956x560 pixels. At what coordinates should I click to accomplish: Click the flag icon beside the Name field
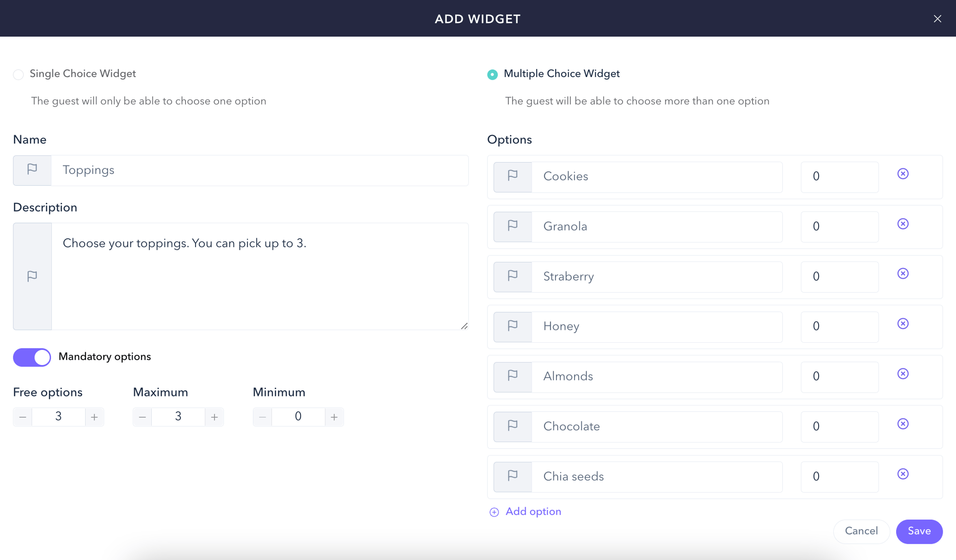[32, 170]
